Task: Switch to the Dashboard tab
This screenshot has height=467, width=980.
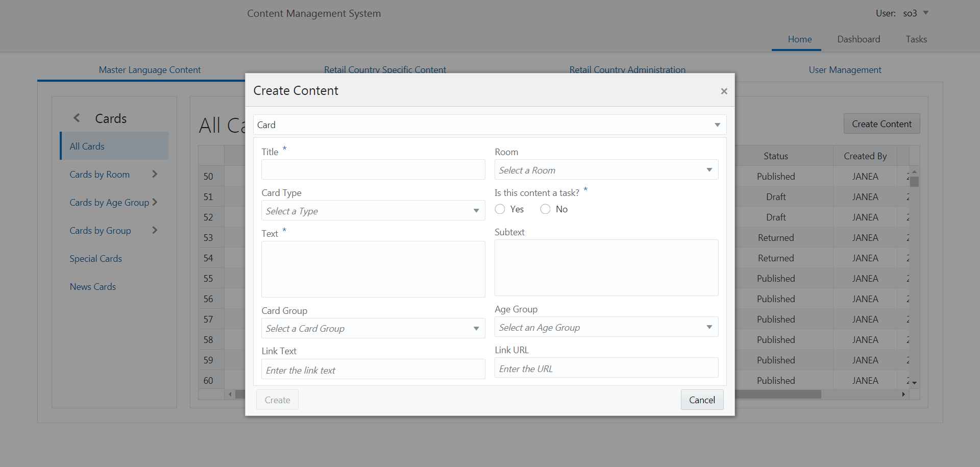Action: pos(859,39)
